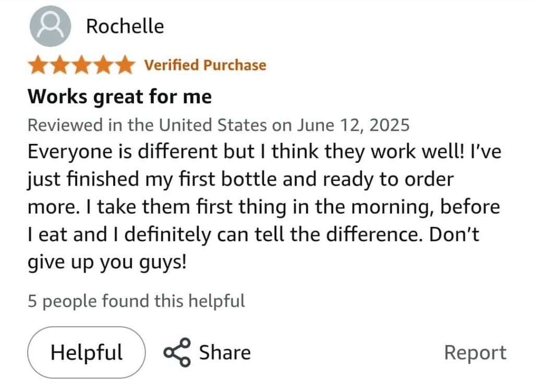Click the first star in the rating
The width and height of the screenshot is (534, 392).
pos(38,66)
